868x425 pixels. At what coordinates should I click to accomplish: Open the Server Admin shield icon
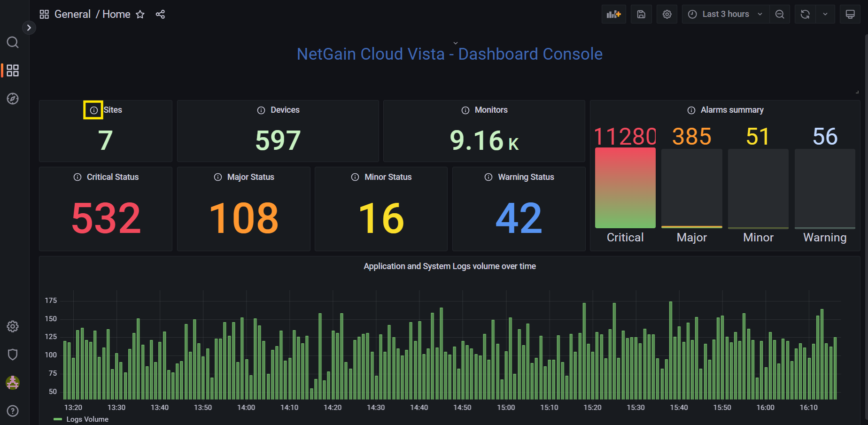pyautogui.click(x=13, y=355)
